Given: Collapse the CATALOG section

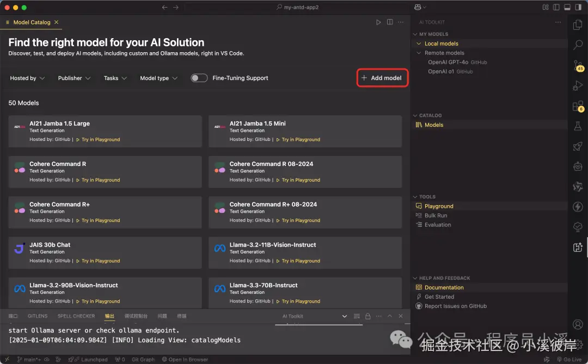Looking at the screenshot, I should pos(415,115).
